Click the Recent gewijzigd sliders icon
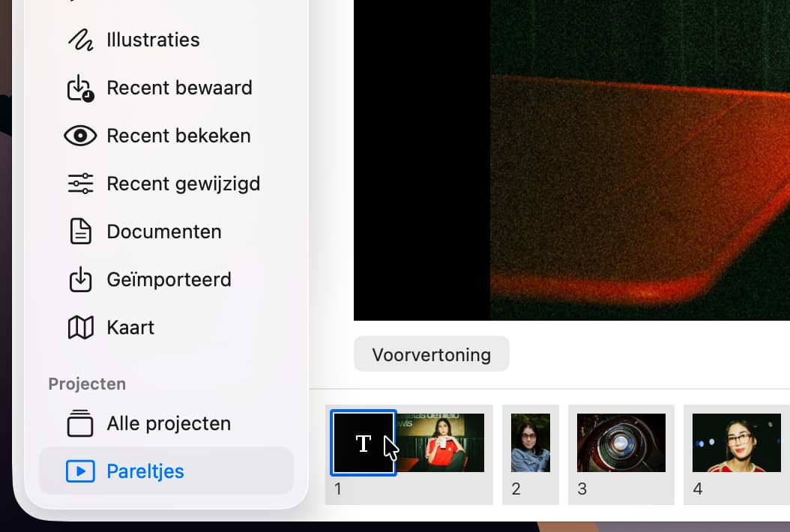The image size is (790, 532). (81, 184)
